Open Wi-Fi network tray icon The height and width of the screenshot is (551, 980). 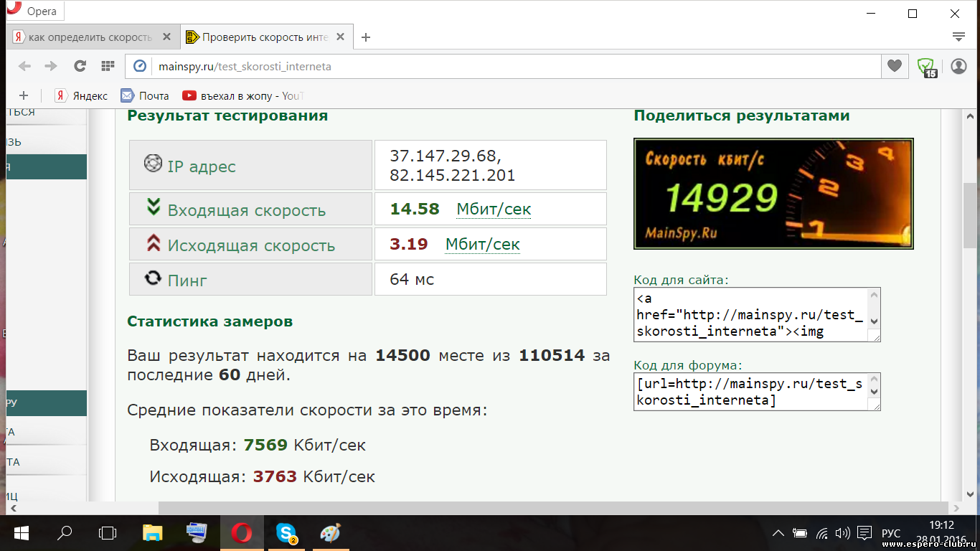(x=822, y=533)
